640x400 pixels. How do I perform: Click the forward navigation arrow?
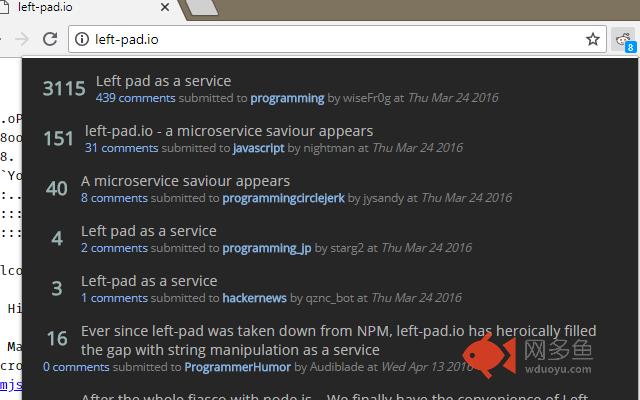22,39
